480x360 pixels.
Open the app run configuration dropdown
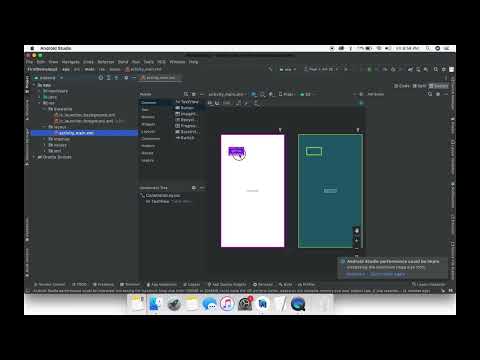[288, 69]
